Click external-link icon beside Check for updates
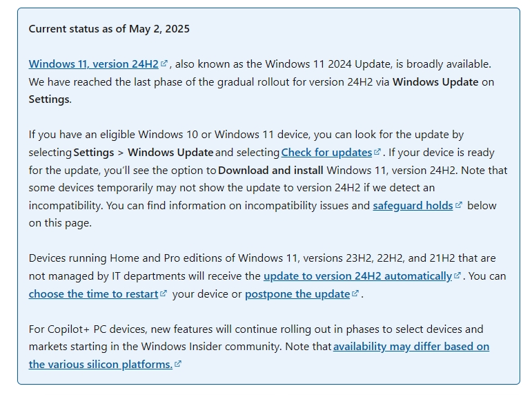532x395 pixels. point(377,151)
